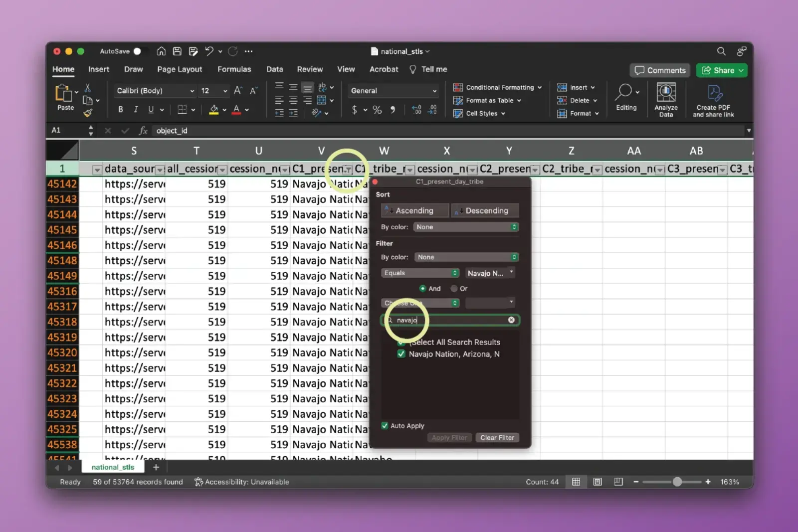
Task: Switch to Page Layout view icon in status bar
Action: [x=598, y=482]
